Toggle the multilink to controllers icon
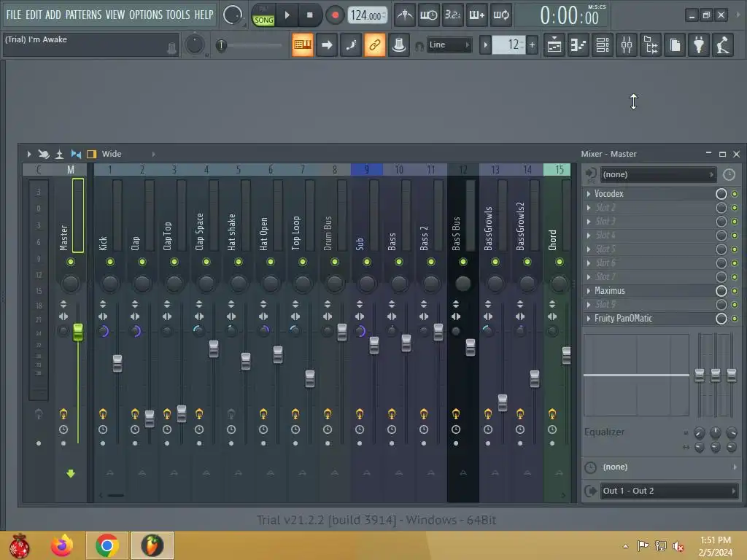This screenshot has height=560, width=747. [x=374, y=45]
